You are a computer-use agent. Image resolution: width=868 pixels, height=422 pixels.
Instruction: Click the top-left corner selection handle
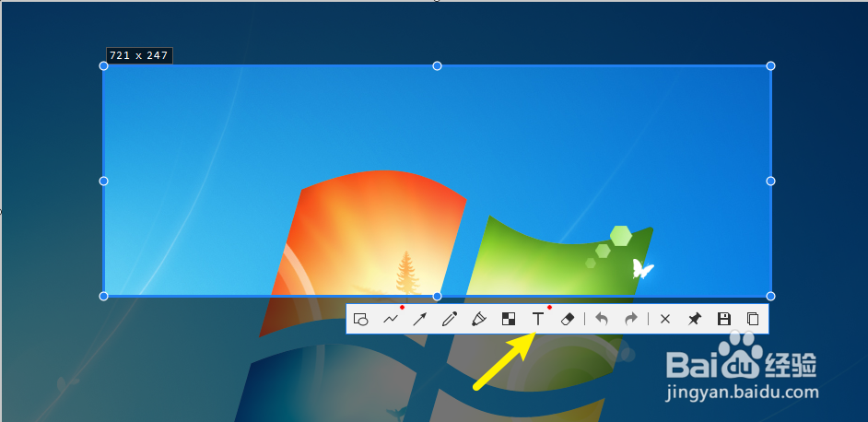pos(103,66)
